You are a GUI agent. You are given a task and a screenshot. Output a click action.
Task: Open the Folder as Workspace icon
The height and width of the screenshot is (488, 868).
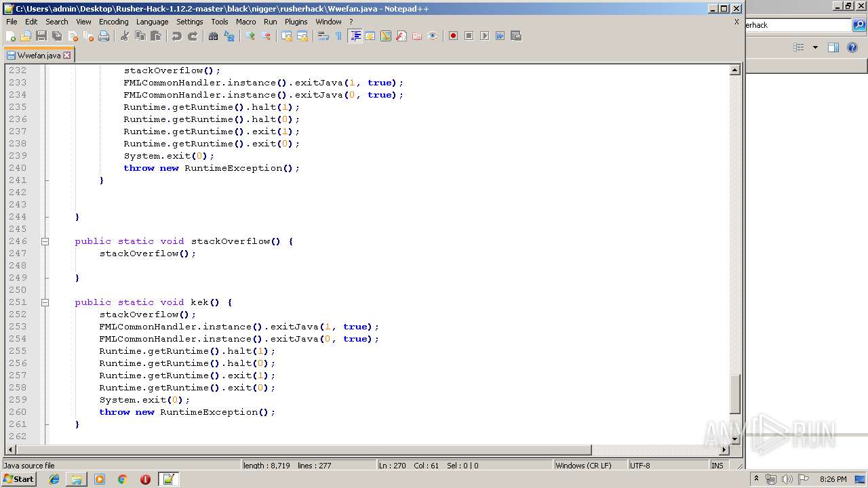pyautogui.click(x=417, y=36)
